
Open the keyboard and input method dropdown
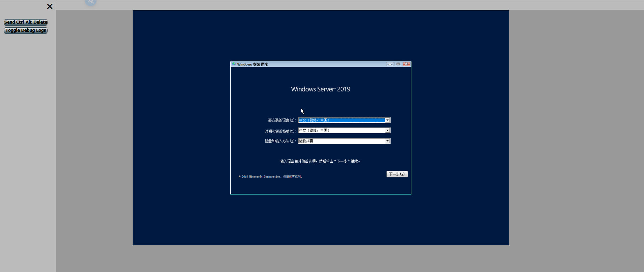pyautogui.click(x=344, y=141)
